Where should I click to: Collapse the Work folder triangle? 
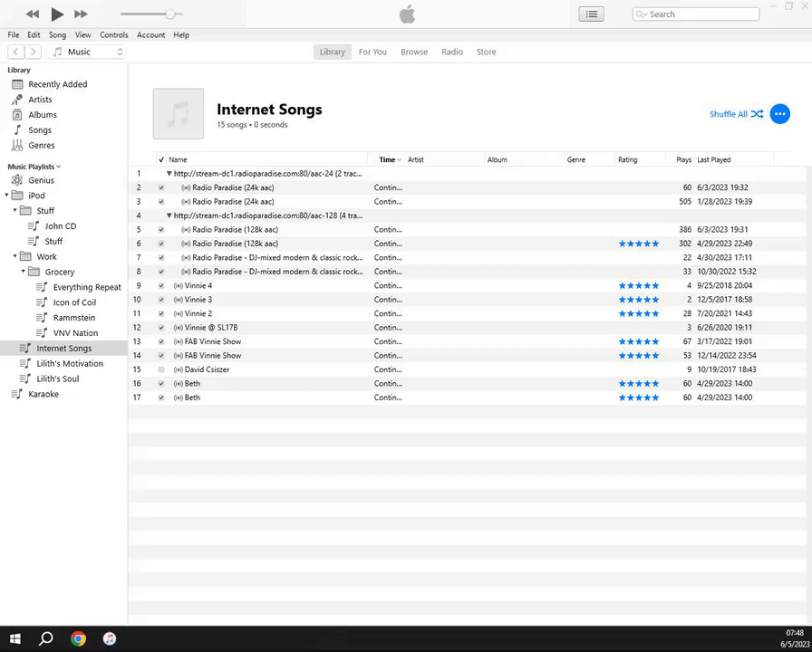(x=15, y=256)
